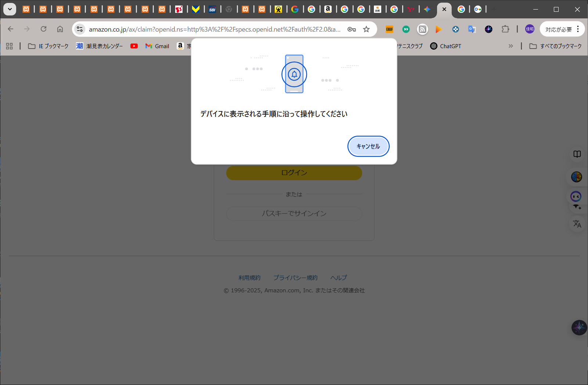Click the Google Translate extension icon

pos(472,29)
